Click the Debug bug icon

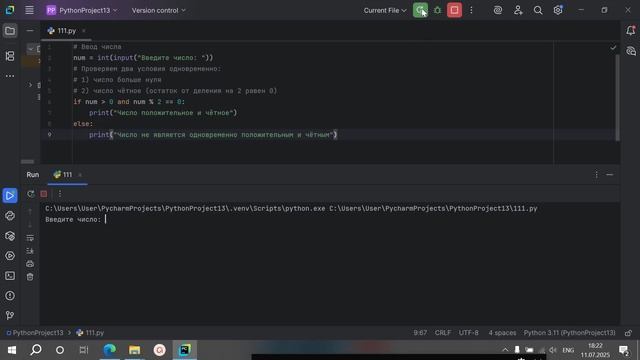coord(437,10)
